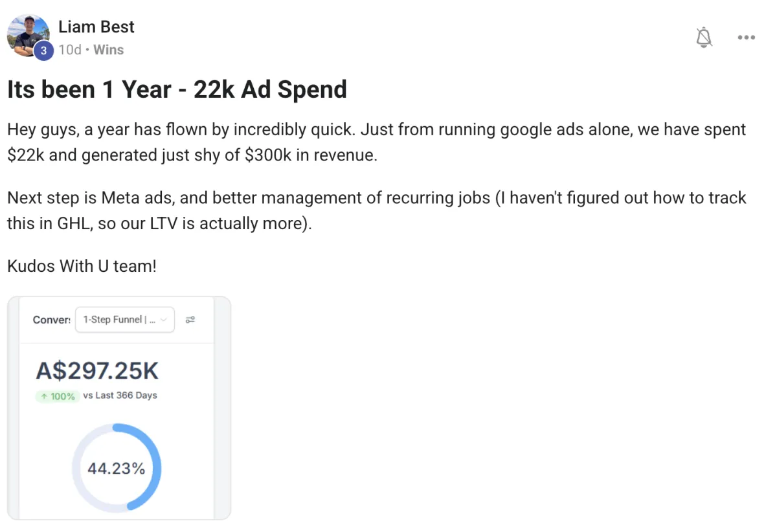777x532 pixels.
Task: Click the 'vs Last 366 Days' label
Action: [120, 395]
